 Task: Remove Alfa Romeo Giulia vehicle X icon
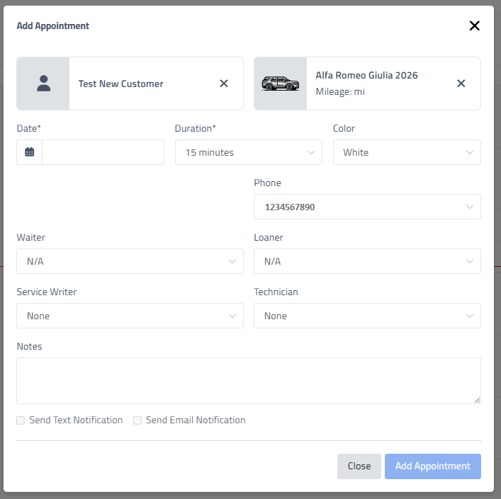point(461,83)
